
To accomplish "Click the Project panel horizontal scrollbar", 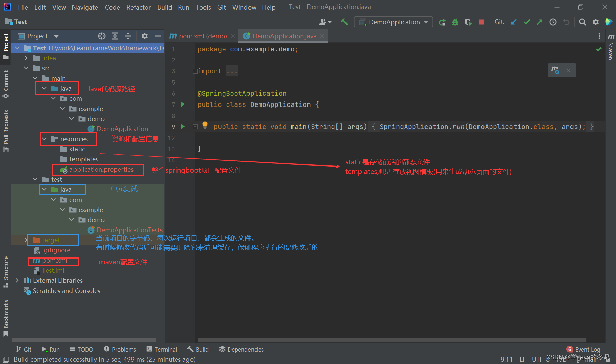I will tap(84, 340).
